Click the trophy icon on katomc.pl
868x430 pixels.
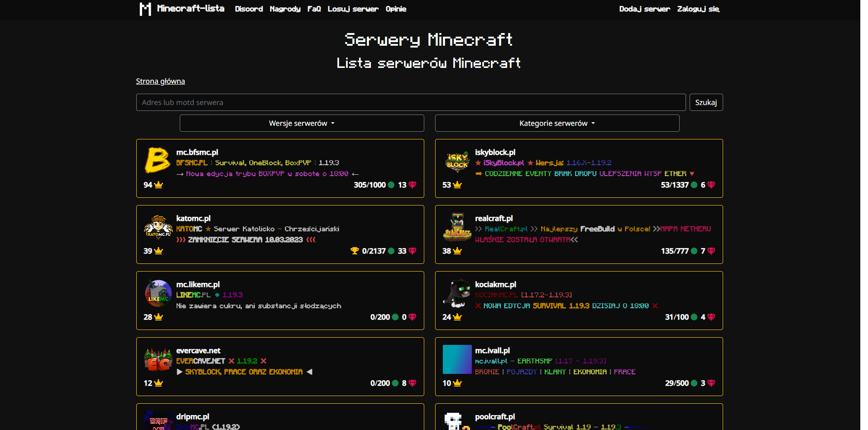pos(355,251)
